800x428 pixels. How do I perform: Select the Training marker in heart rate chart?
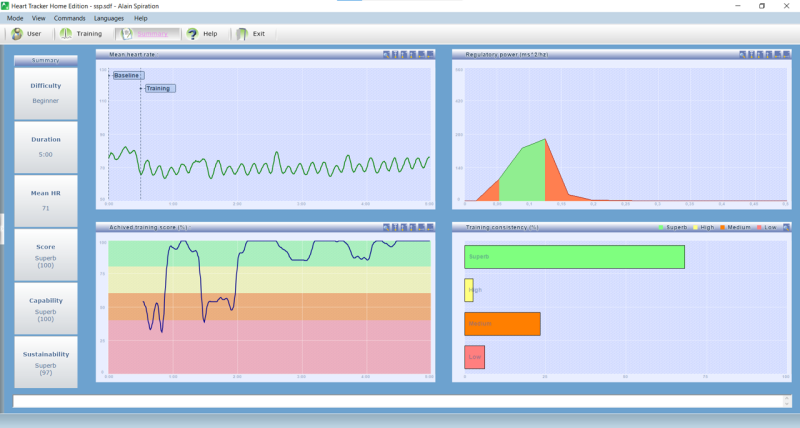click(x=159, y=88)
